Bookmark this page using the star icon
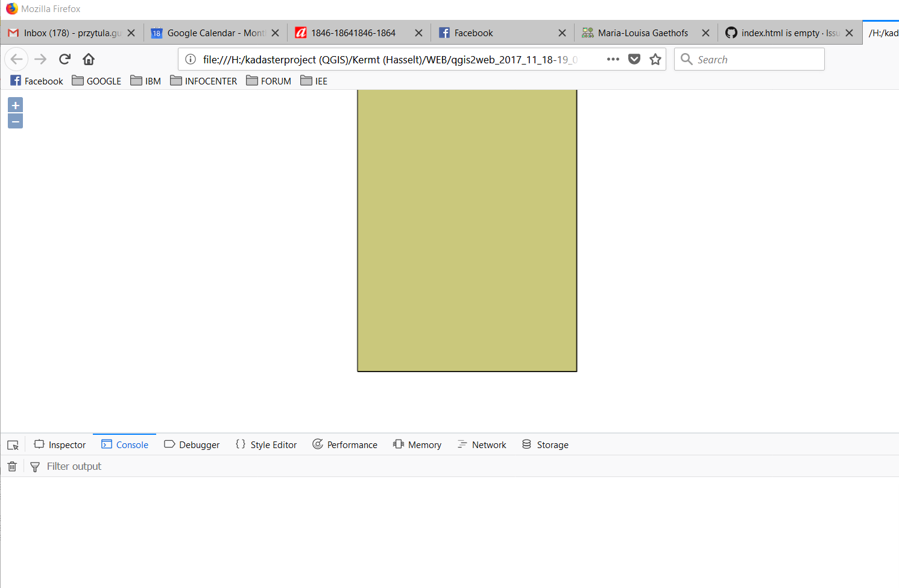 (x=655, y=59)
